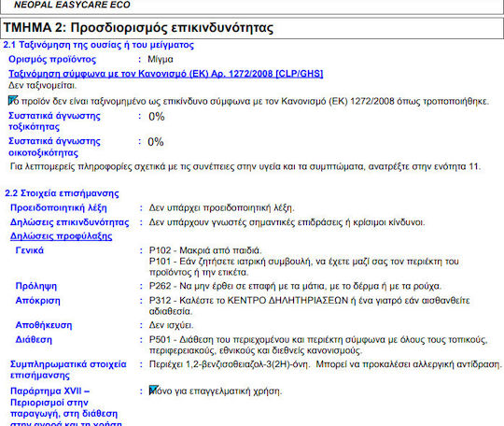Screen dimensions: 504x426
Task: Click the 'Μίγμα' value text
Action: pyautogui.click(x=161, y=60)
